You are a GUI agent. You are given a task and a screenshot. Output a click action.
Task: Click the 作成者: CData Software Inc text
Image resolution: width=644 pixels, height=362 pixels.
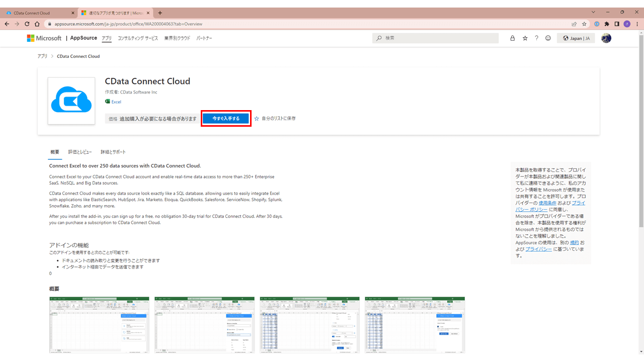pyautogui.click(x=131, y=92)
